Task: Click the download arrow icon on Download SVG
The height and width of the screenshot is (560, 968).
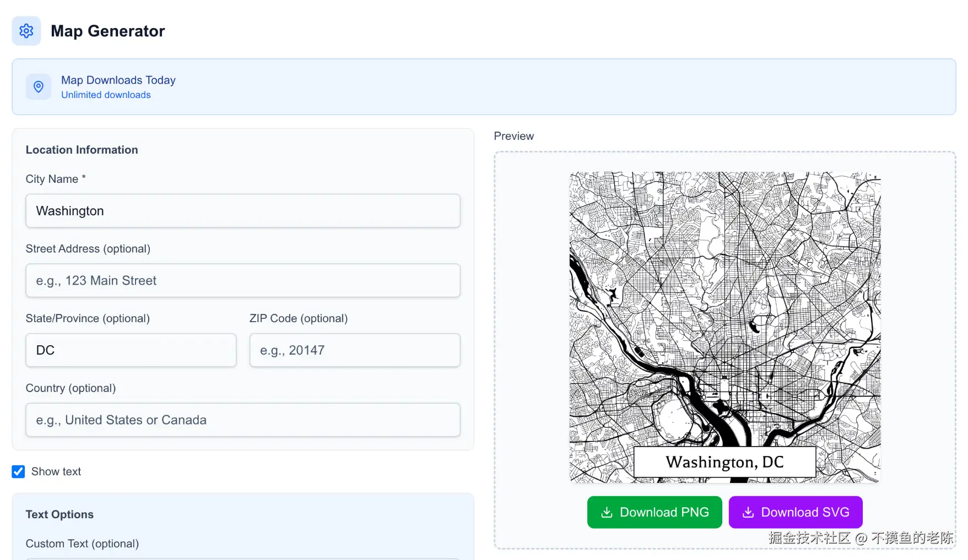Action: (748, 513)
